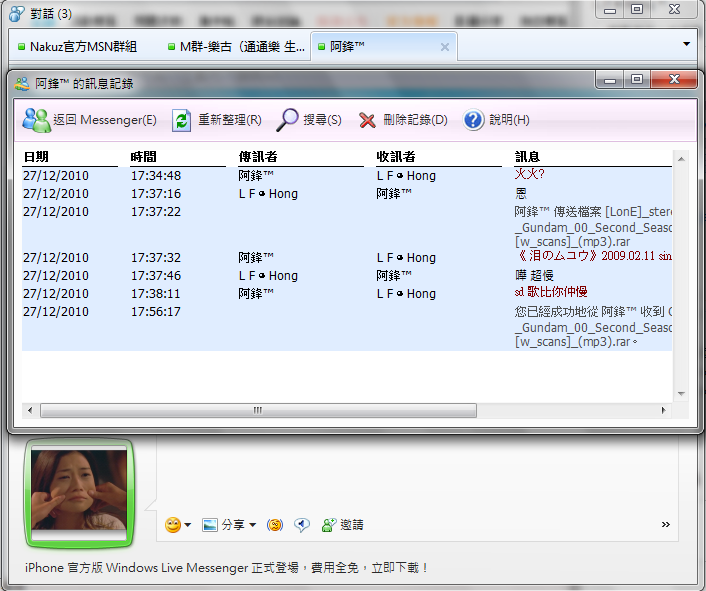Click the 17:34:48 time entry
Viewport: 706px width, 591px height.
(x=156, y=176)
